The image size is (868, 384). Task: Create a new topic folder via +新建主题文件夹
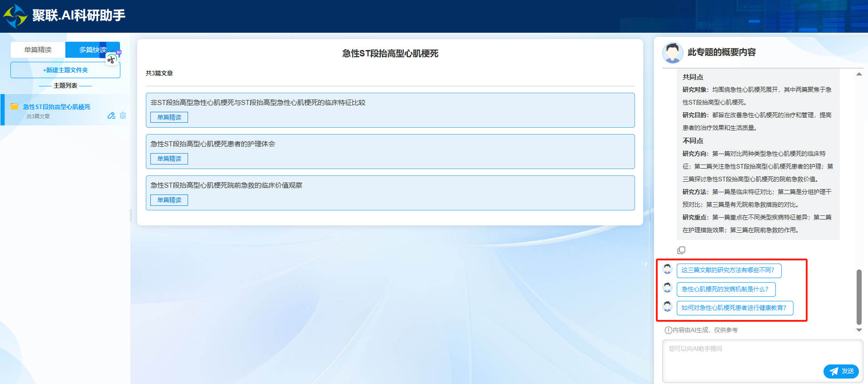tap(65, 70)
